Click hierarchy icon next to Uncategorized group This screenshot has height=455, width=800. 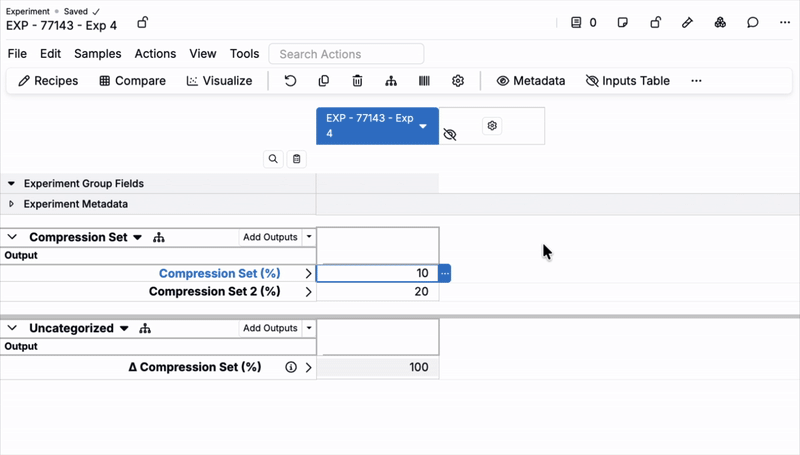coord(145,328)
